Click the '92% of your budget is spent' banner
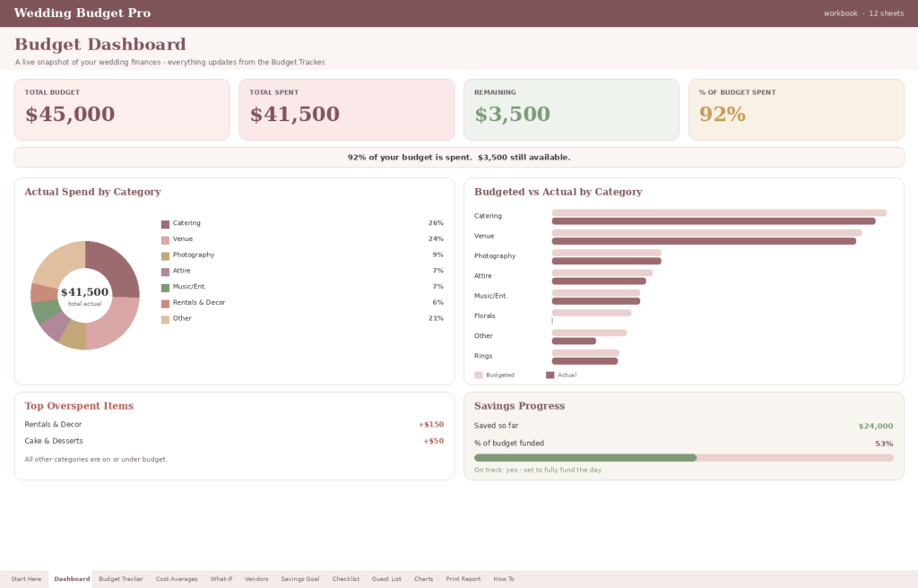The image size is (918, 588). pyautogui.click(x=459, y=157)
